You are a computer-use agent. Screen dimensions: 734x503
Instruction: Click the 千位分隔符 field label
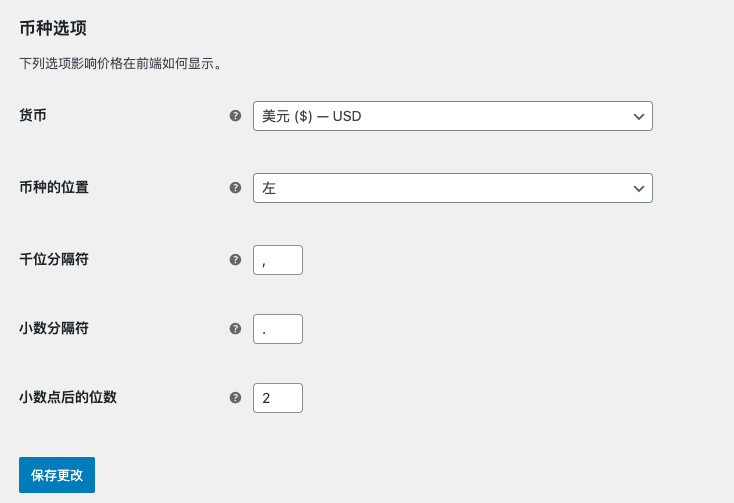point(54,259)
